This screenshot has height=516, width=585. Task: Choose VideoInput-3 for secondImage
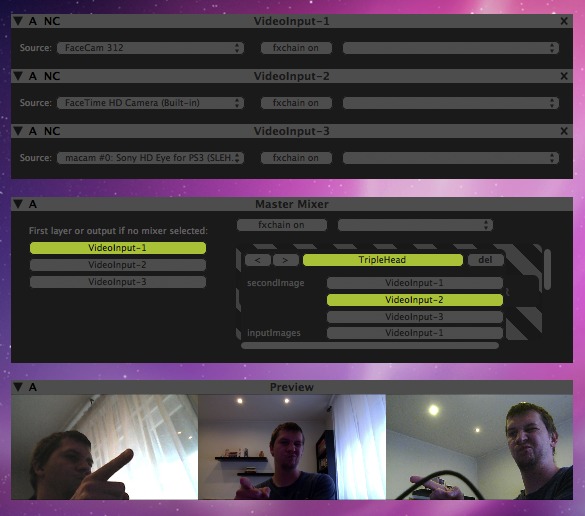click(x=414, y=317)
